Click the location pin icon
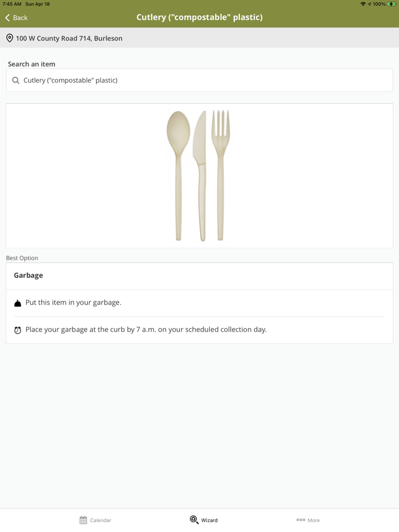399x532 pixels. (x=10, y=38)
